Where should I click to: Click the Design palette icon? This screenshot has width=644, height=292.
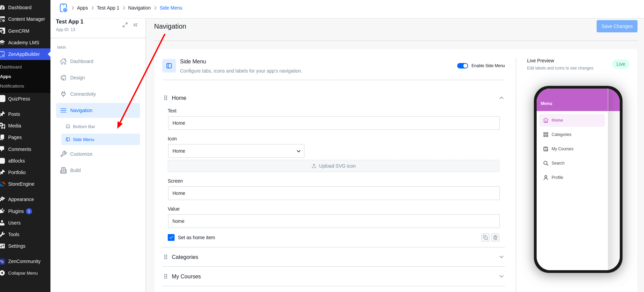[x=63, y=78]
